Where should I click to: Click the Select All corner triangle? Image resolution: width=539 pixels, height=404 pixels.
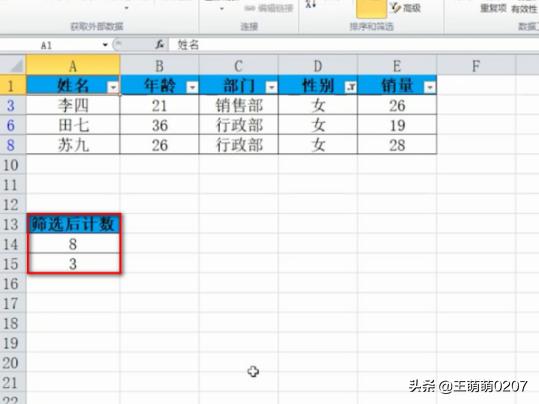[x=13, y=65]
